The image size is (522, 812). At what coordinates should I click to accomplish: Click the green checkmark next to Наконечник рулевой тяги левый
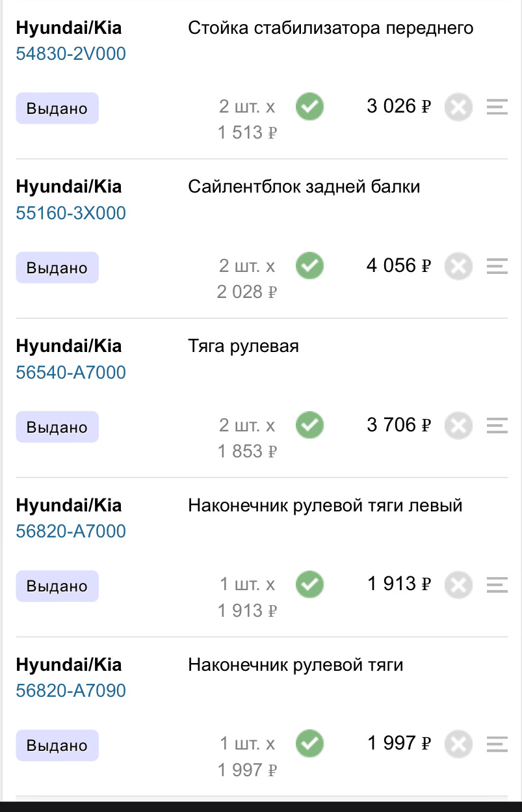pyautogui.click(x=309, y=584)
